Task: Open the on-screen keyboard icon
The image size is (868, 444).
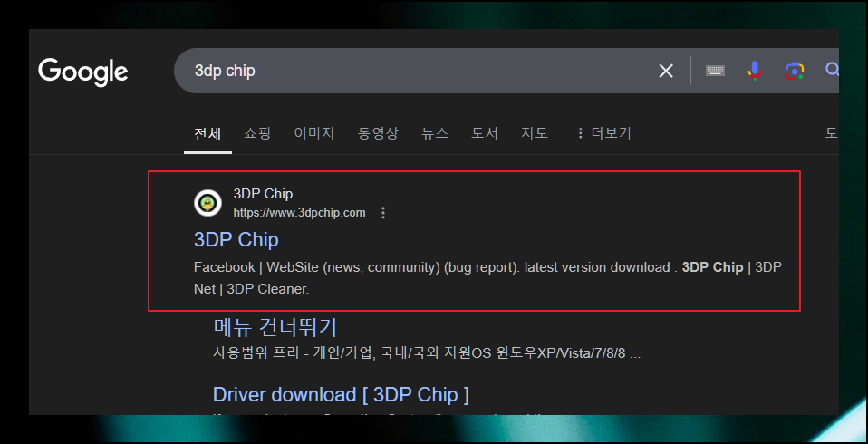Action: (x=715, y=71)
